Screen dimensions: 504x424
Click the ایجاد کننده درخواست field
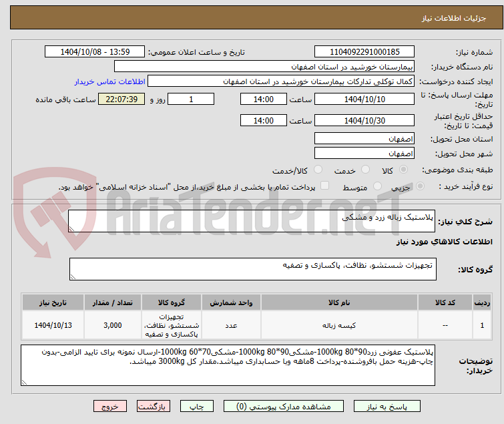point(281,81)
